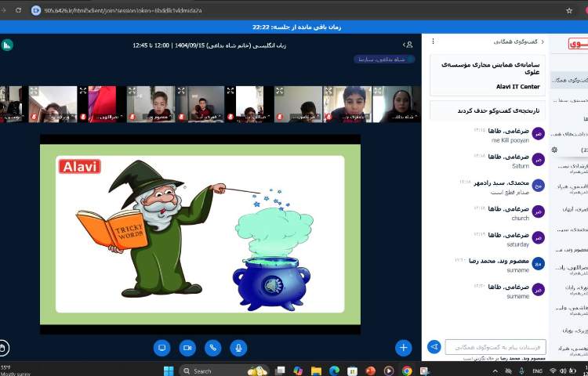Open Windows Start menu
Screen dimensions: 588x376
167,371
